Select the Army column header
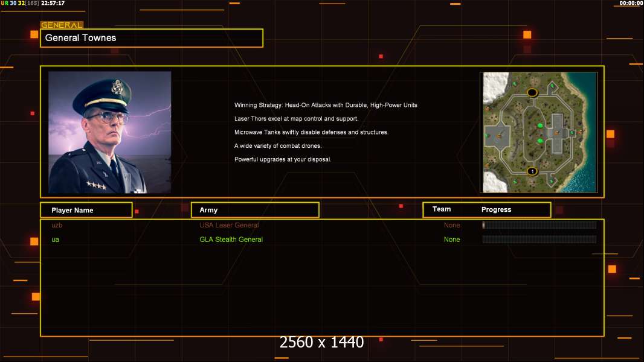 pos(255,210)
